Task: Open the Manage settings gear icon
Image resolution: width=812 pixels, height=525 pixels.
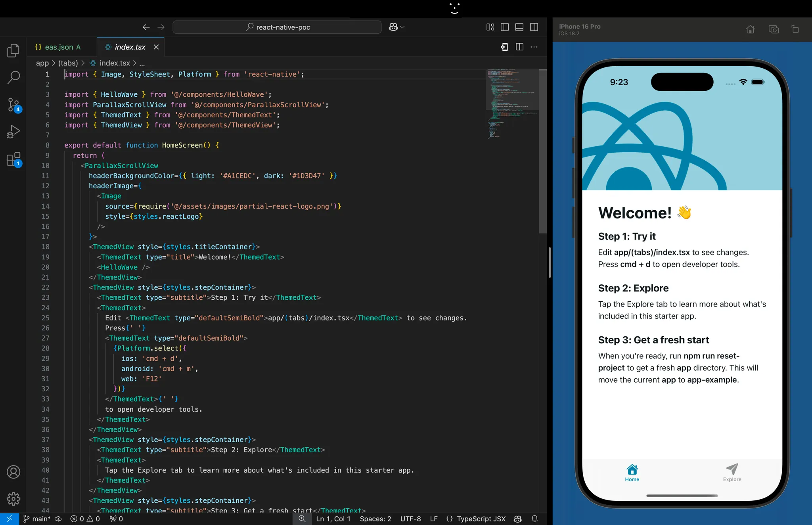Action: 13,498
